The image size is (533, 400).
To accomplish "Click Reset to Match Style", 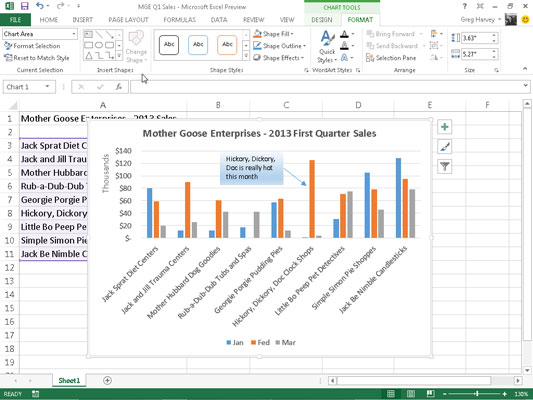I will pyautogui.click(x=36, y=58).
